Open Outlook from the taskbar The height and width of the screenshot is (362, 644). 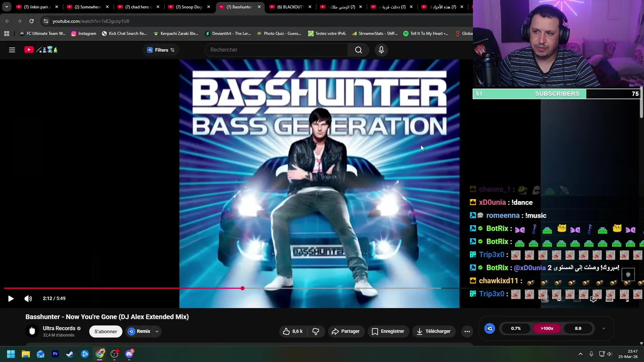tap(40, 354)
